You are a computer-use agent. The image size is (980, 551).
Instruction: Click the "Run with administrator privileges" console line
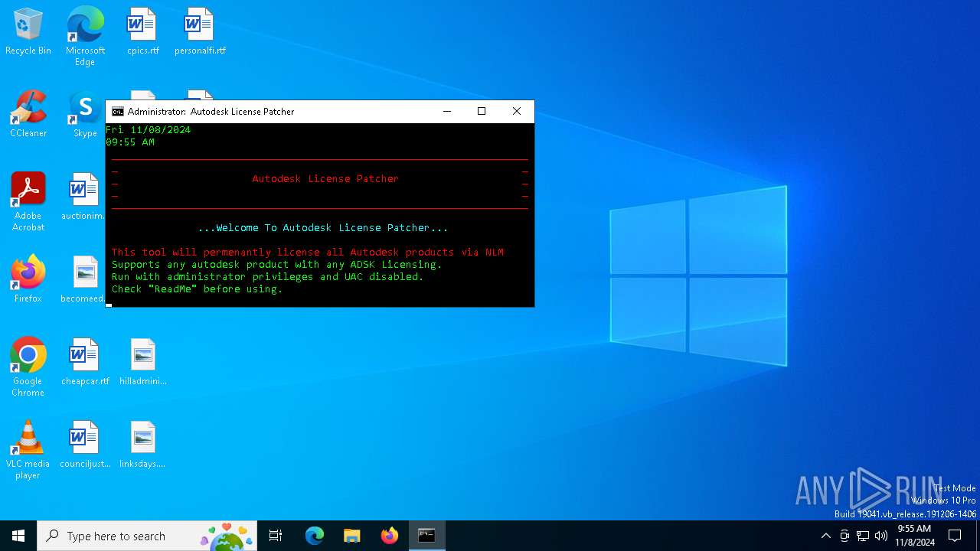pos(268,276)
